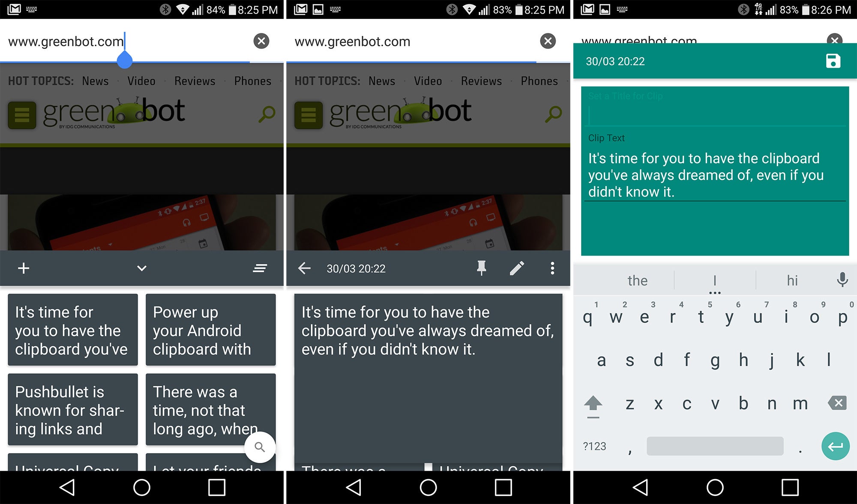Toggle the ?123 symbols keyboard button
Screen dimensions: 857x504
coord(595,446)
